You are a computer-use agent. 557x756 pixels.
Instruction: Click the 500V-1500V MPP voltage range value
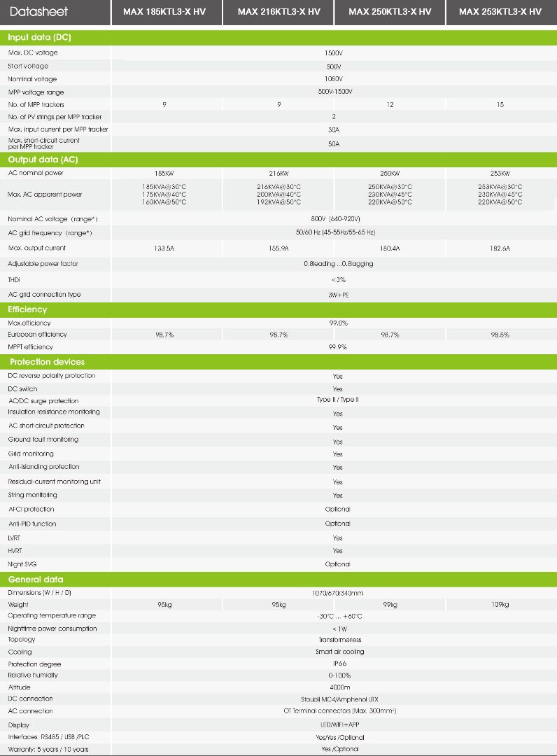tap(335, 92)
